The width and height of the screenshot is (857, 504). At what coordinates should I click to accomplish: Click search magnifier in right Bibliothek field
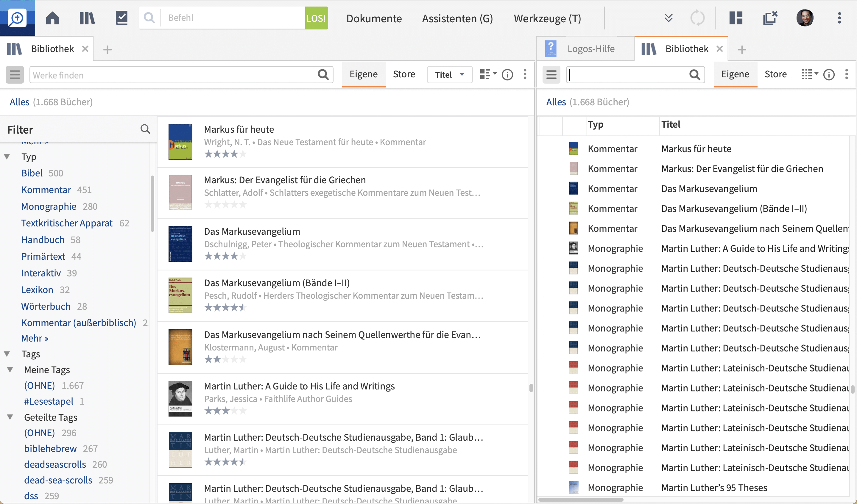(694, 74)
